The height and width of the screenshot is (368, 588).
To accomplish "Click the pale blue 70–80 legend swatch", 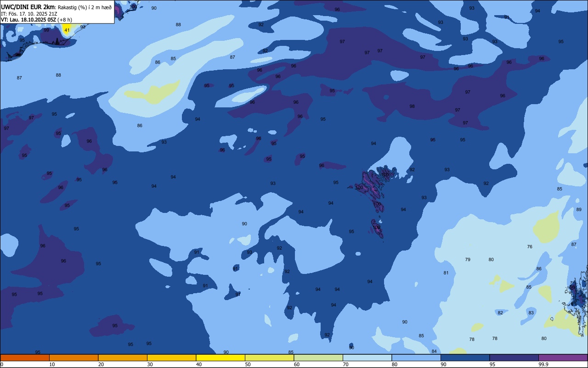I will click(367, 357).
